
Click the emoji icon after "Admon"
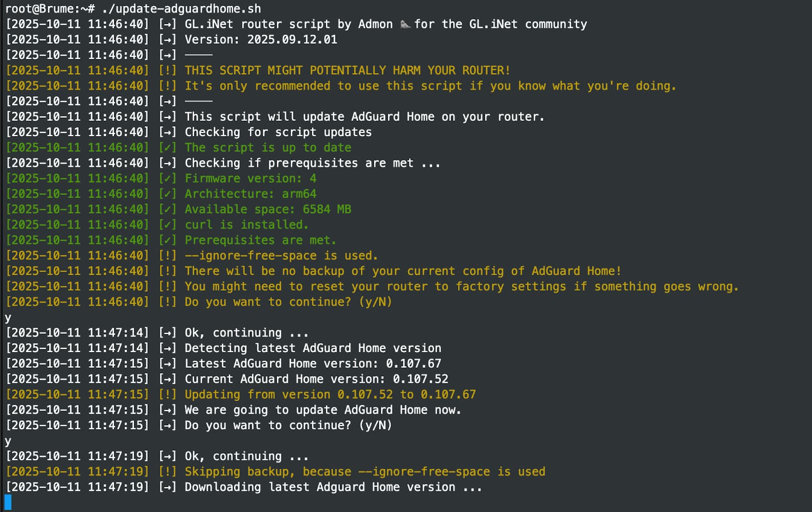405,24
